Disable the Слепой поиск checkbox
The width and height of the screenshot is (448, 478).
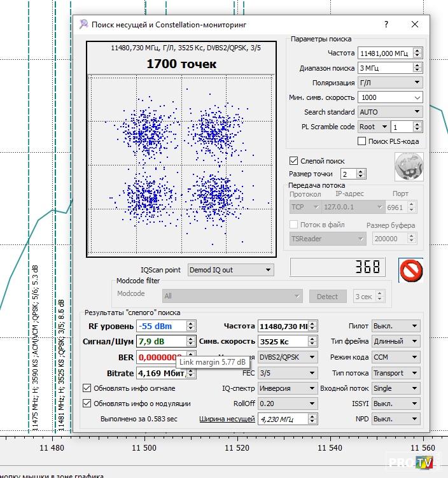293,161
